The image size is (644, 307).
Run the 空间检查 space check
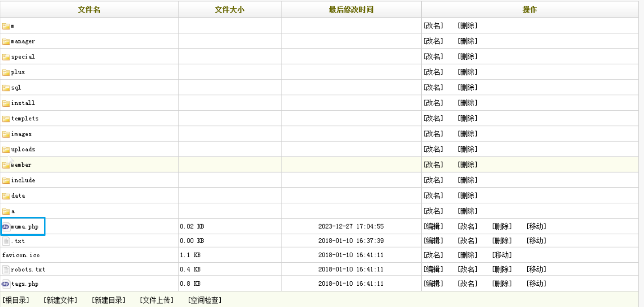point(205,300)
